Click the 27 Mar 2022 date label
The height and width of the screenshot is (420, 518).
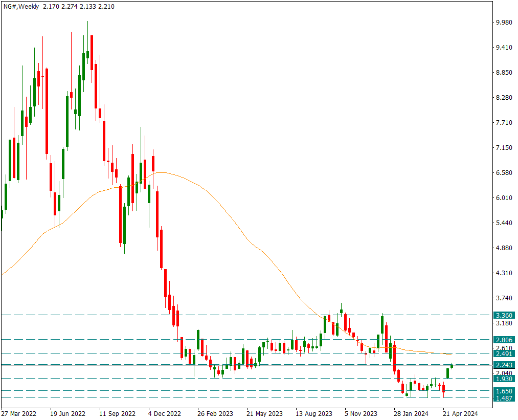[19, 413]
